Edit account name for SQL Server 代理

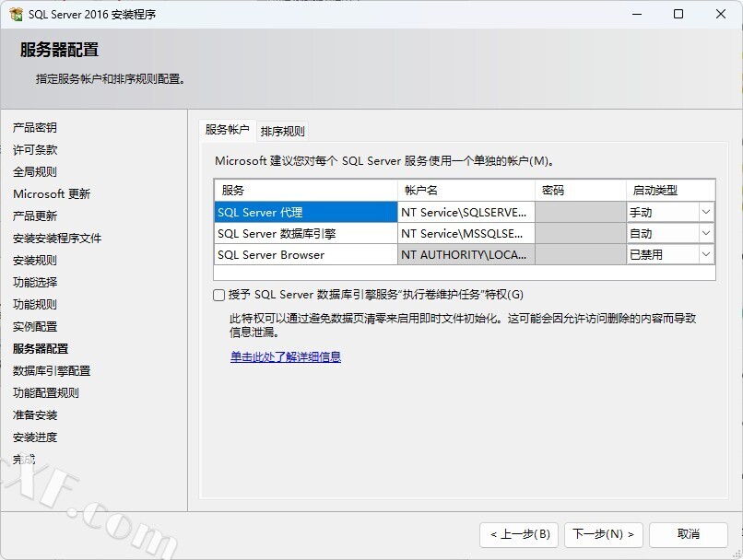(x=466, y=212)
